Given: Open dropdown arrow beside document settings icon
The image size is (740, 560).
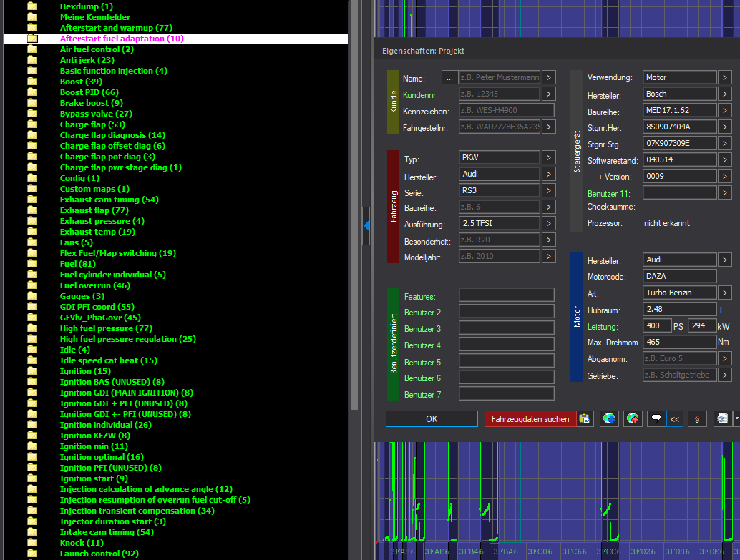Looking at the screenshot, I should pos(736,418).
